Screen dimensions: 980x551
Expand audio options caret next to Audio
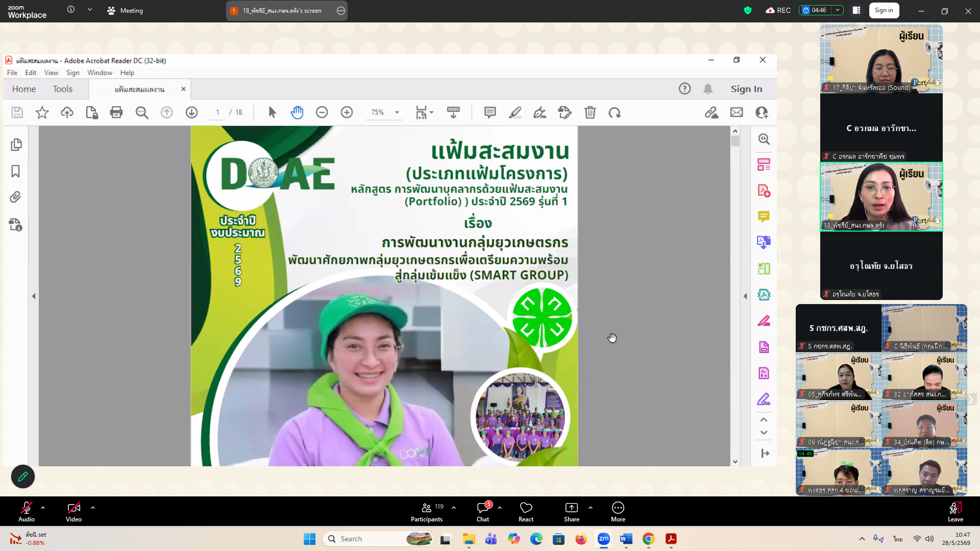click(43, 508)
